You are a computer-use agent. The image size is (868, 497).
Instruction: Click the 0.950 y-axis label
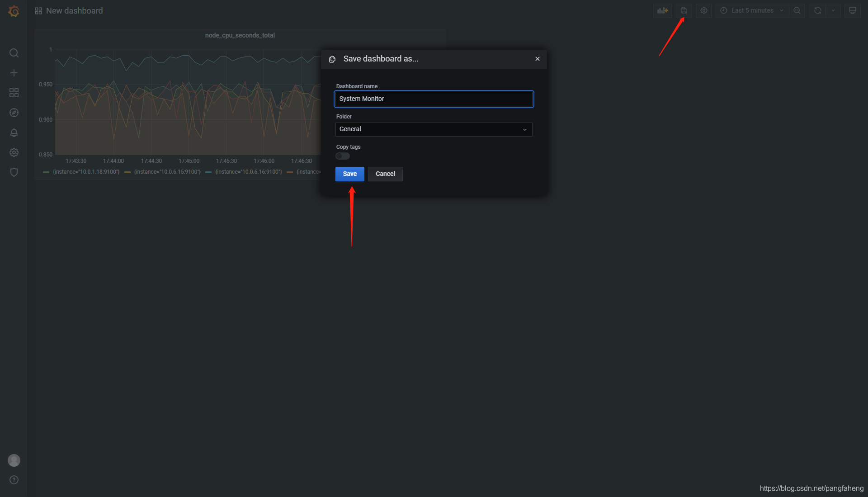tap(46, 85)
